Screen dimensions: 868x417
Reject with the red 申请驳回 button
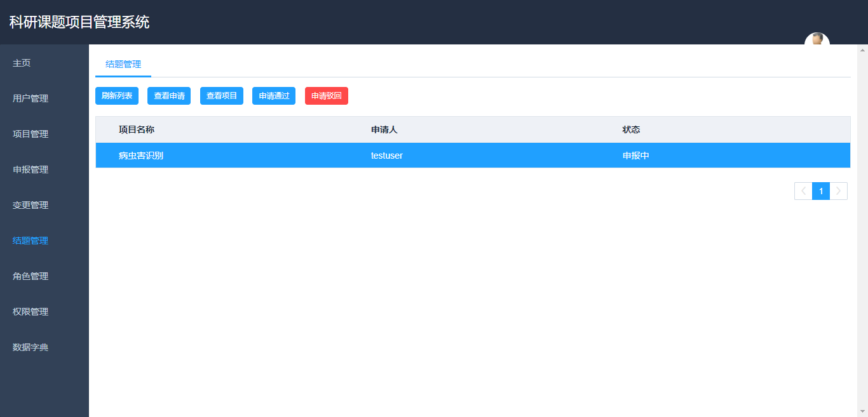(327, 96)
